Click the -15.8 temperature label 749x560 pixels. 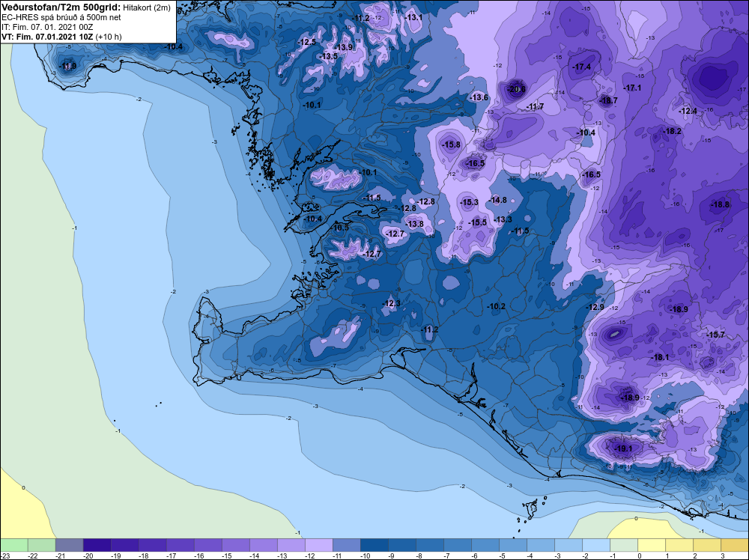[x=451, y=144]
